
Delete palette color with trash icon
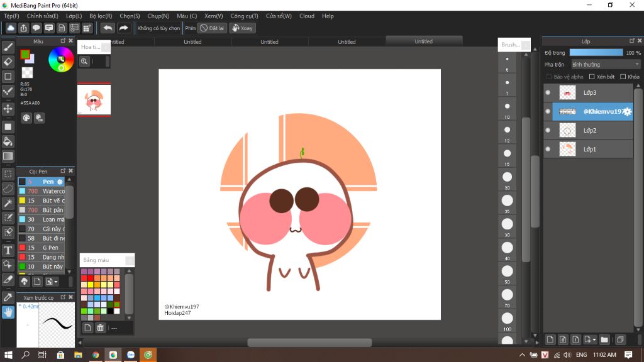(x=100, y=327)
